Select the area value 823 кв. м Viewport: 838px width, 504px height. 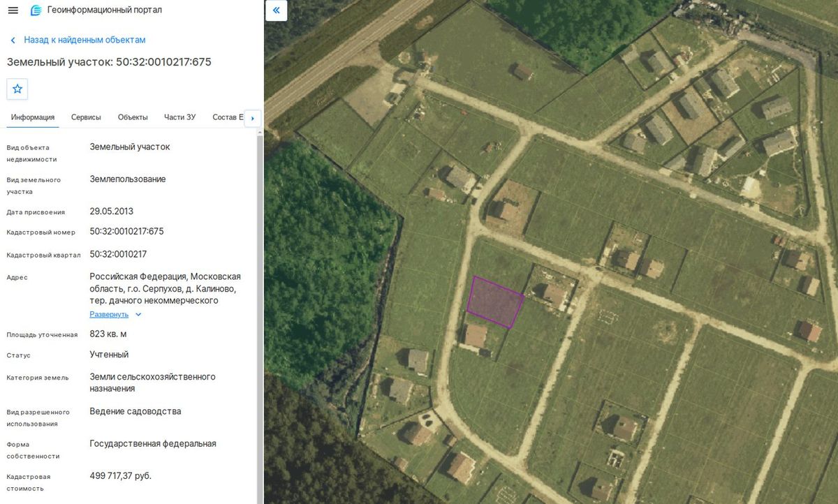pyautogui.click(x=108, y=334)
